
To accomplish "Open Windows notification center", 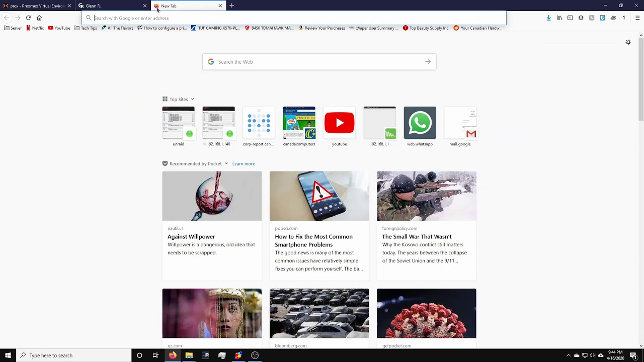I will click(x=633, y=355).
